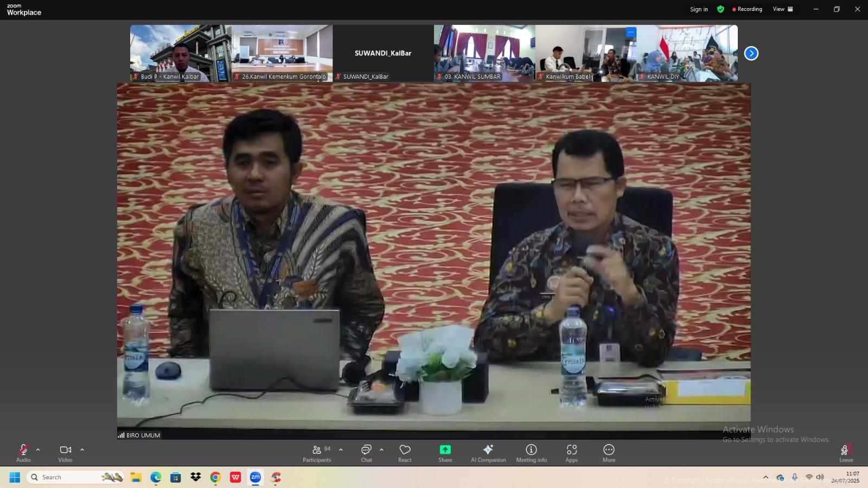
Task: Click the Sign in link
Action: point(699,9)
